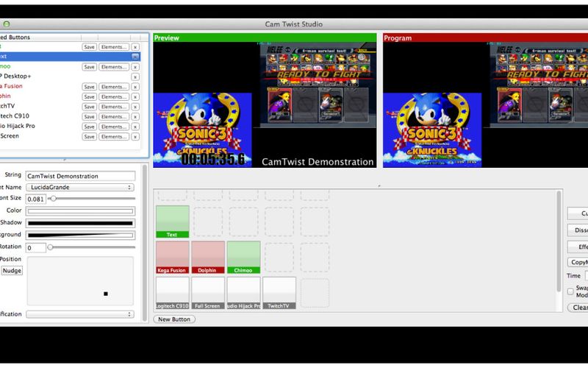Trigger the Kega Fusion scene tile
Viewport: 588px width, 368px height.
click(172, 257)
